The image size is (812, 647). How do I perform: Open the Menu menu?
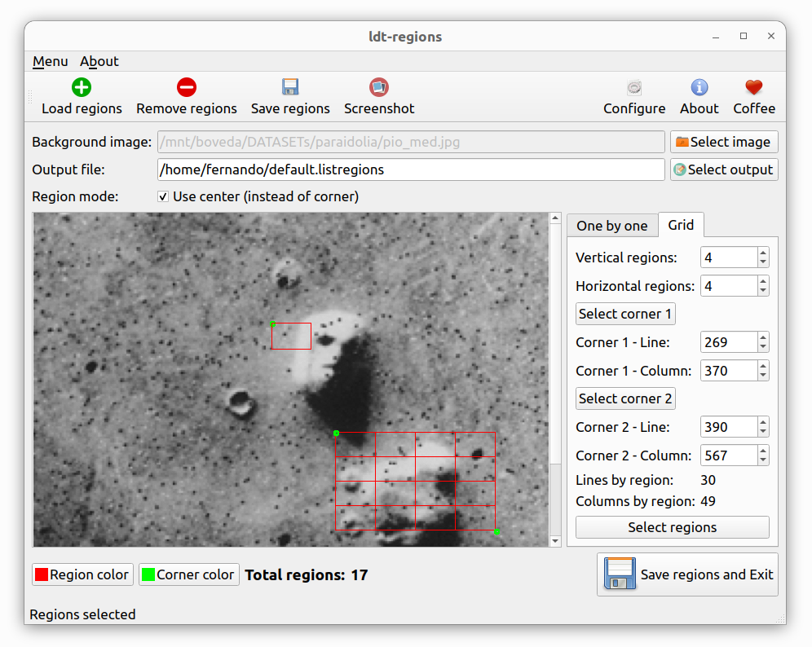pyautogui.click(x=51, y=61)
